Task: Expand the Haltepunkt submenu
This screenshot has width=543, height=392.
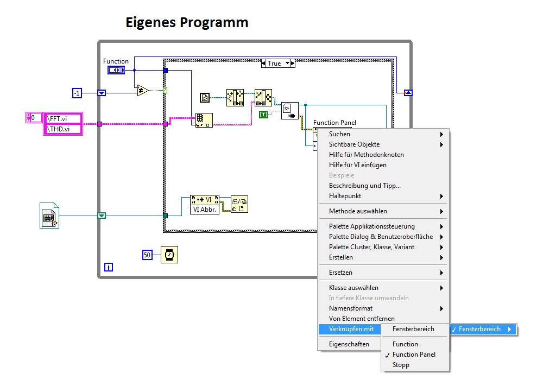Action: (x=383, y=196)
